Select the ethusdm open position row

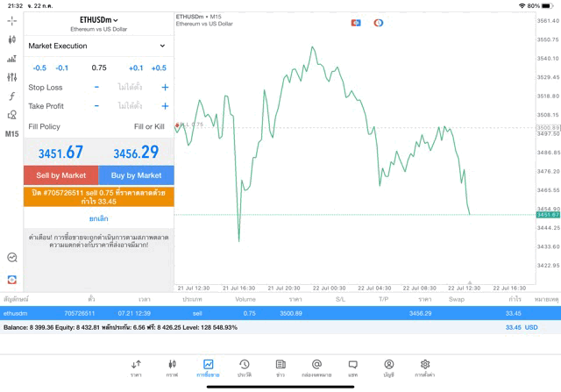click(263, 313)
